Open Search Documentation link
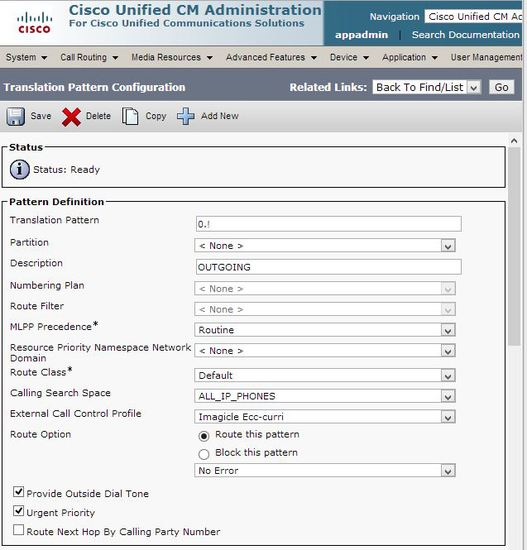 coord(466,35)
